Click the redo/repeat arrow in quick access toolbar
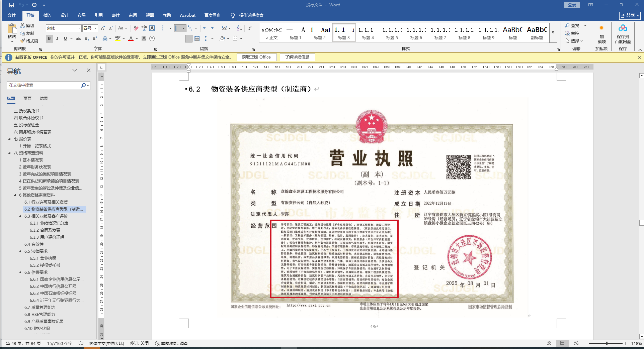644x349 pixels. point(34,5)
